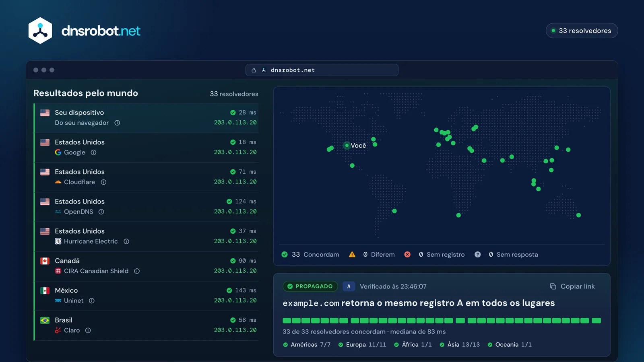Click info icon beside Cloudflare resolver
The width and height of the screenshot is (644, 362).
tap(103, 182)
